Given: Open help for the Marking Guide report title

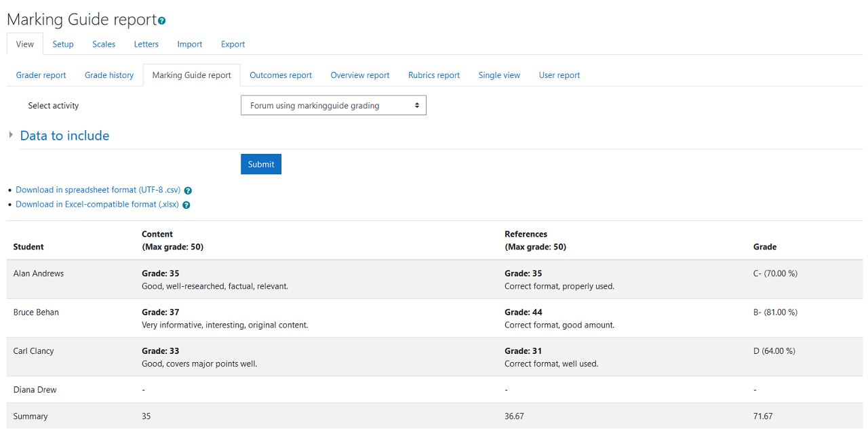Looking at the screenshot, I should [x=161, y=21].
